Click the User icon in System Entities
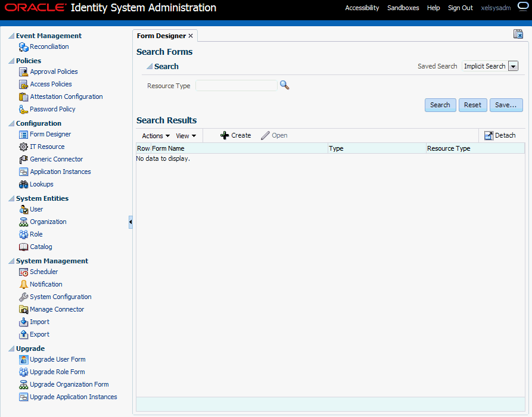Viewport: 532px width, 417px height. click(x=23, y=209)
